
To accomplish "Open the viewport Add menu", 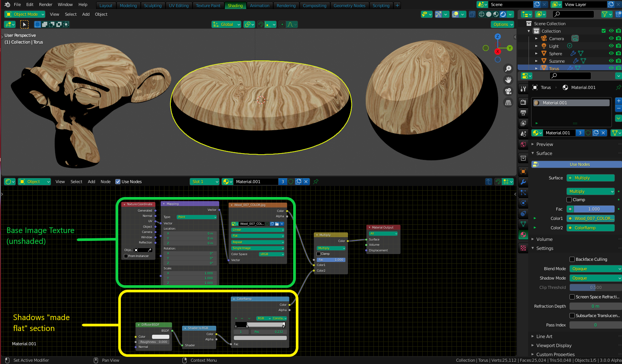I will [86, 14].
